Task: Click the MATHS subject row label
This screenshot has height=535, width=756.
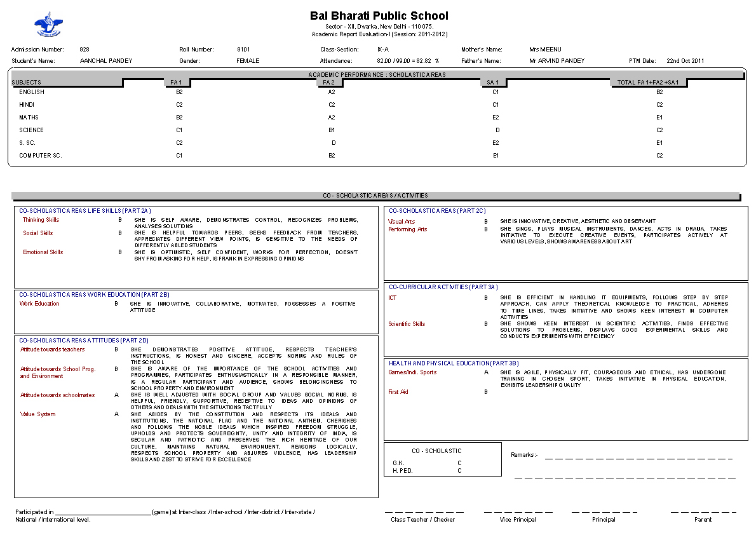Action: click(x=29, y=118)
